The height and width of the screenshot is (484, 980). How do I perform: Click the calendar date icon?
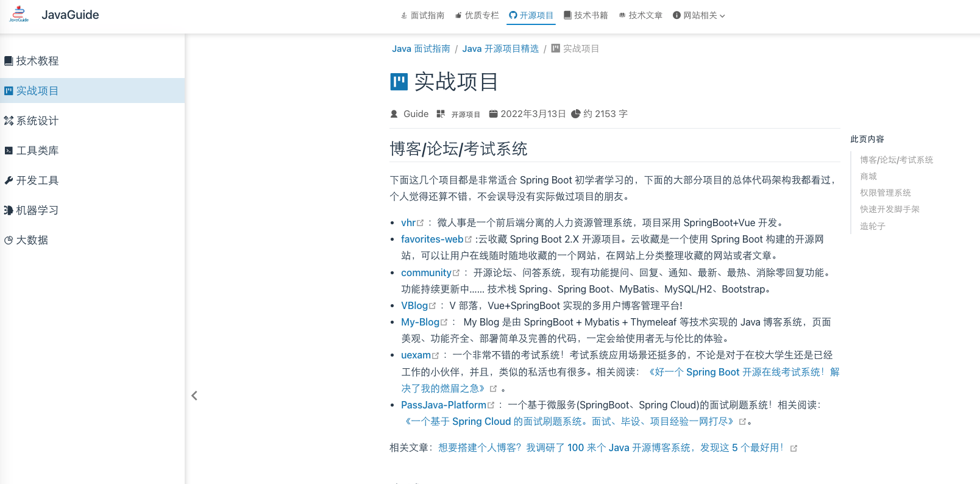coord(494,114)
